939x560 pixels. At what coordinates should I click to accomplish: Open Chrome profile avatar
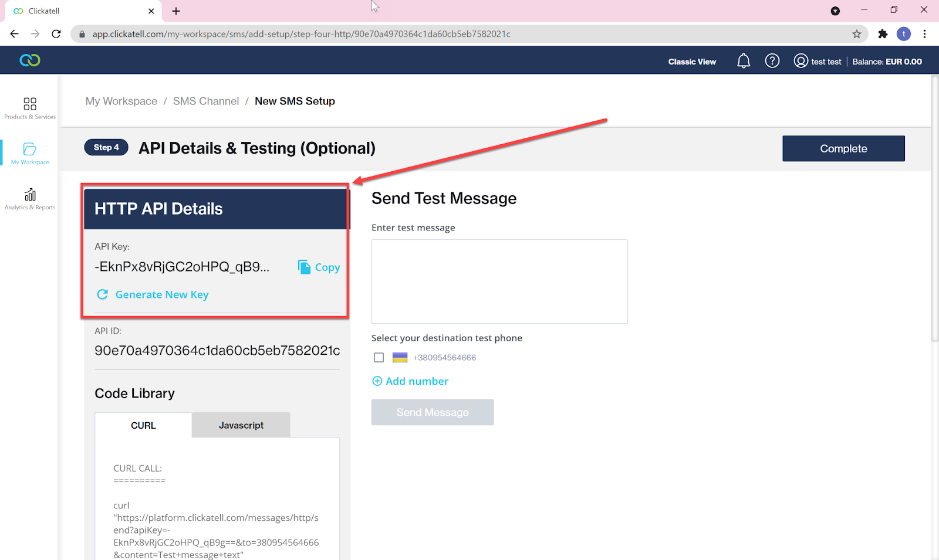[x=904, y=34]
